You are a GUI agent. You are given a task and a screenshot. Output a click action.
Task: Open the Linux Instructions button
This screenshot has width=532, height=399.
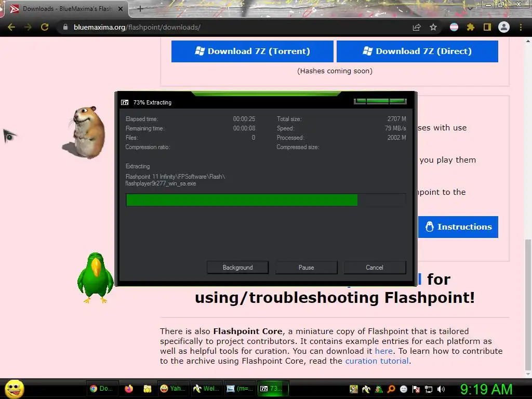click(458, 227)
